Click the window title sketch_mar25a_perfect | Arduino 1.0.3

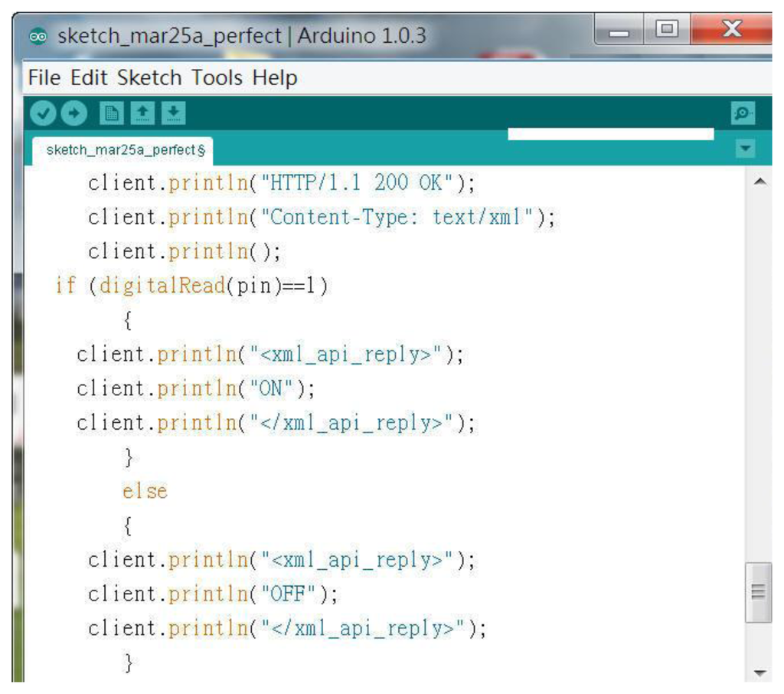tap(242, 37)
